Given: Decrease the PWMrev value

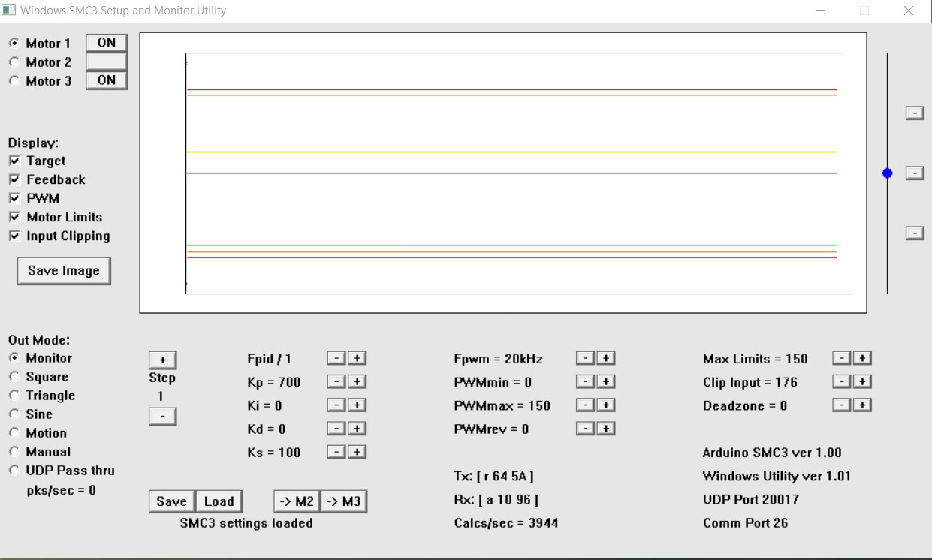Looking at the screenshot, I should tap(586, 429).
